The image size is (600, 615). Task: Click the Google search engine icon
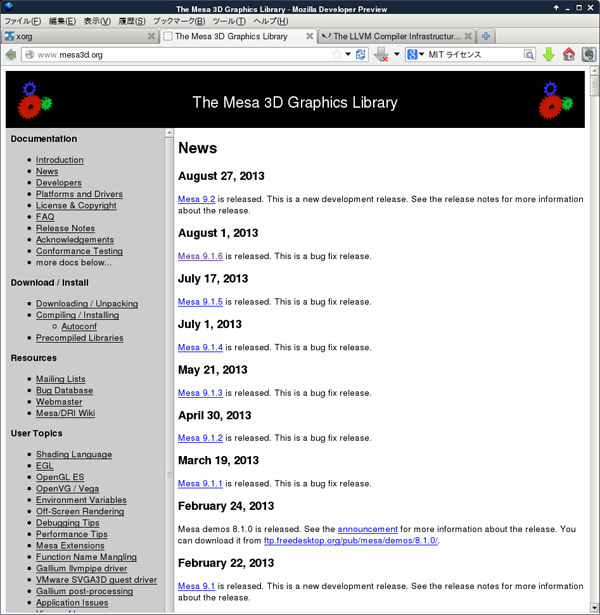point(412,55)
